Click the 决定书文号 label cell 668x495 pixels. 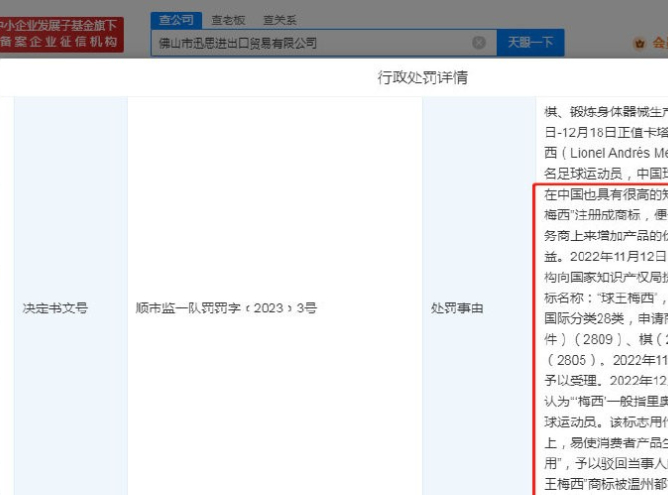[x=55, y=309]
